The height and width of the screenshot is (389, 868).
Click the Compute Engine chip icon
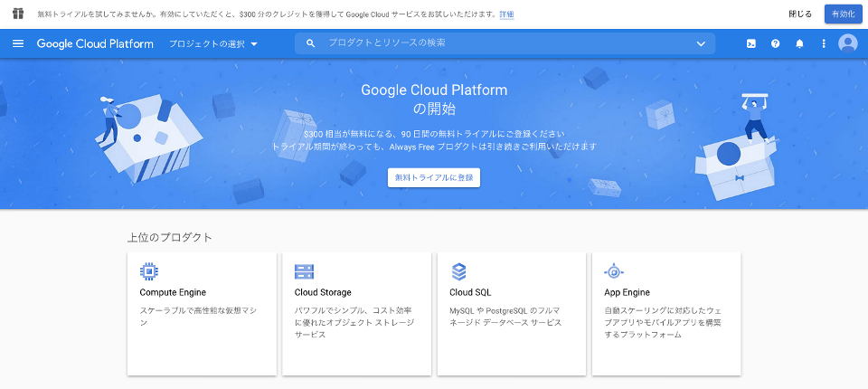pos(149,271)
